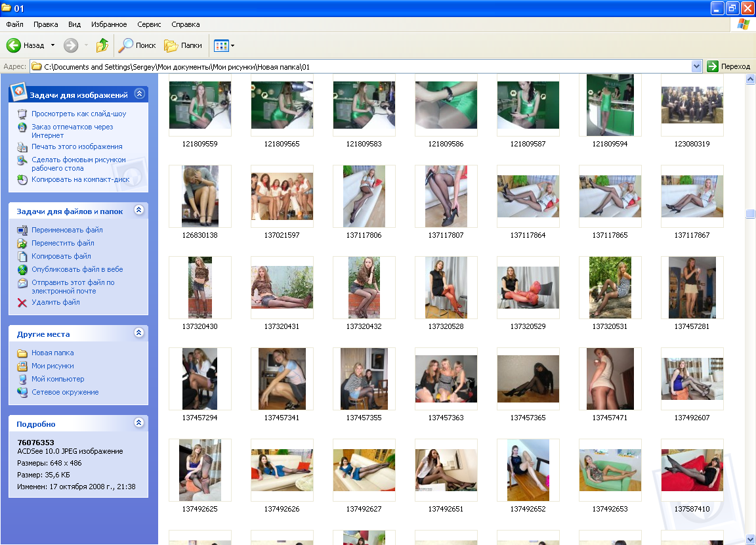Screen dimensions: 756x545
Task: Collapse Задачи для изображений panel
Action: (x=139, y=93)
